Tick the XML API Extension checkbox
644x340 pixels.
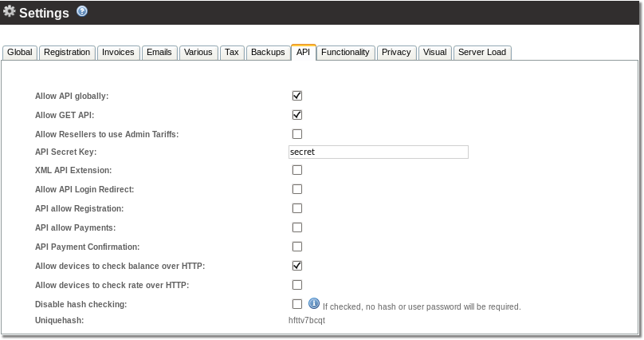point(297,170)
